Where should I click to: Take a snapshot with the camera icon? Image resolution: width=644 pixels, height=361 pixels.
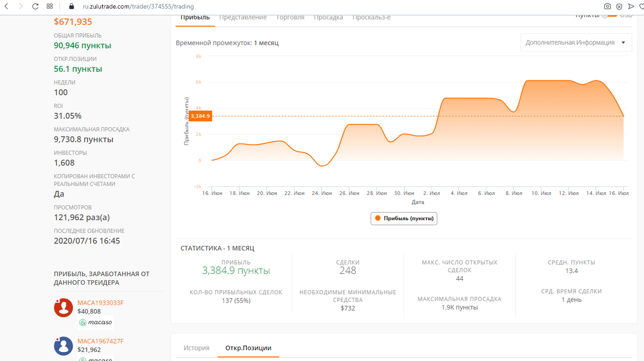coord(607,6)
